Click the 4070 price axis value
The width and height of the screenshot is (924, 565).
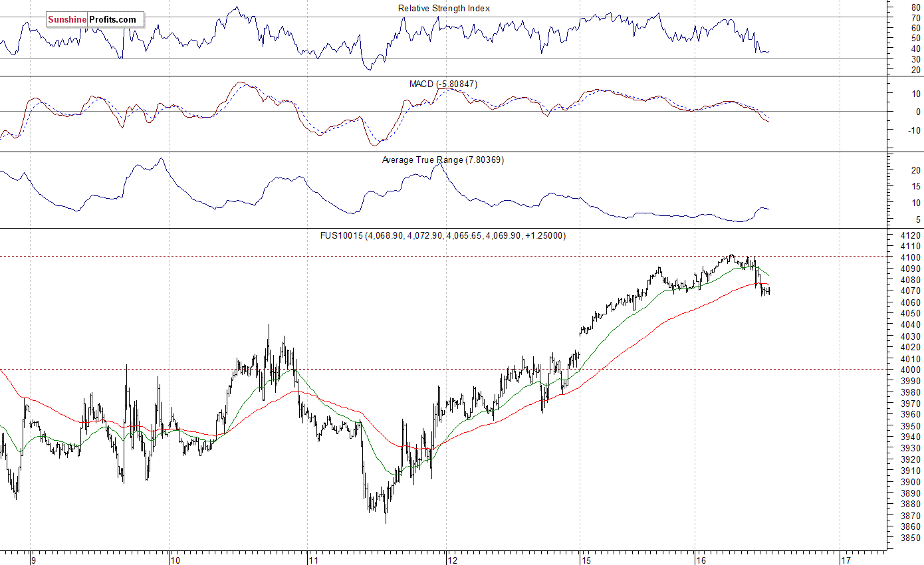910,291
